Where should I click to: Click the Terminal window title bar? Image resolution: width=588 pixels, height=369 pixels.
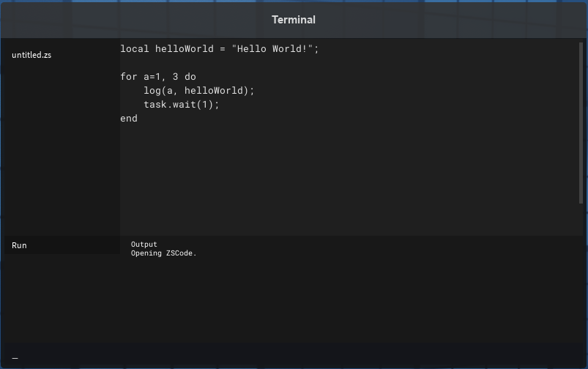click(x=294, y=20)
